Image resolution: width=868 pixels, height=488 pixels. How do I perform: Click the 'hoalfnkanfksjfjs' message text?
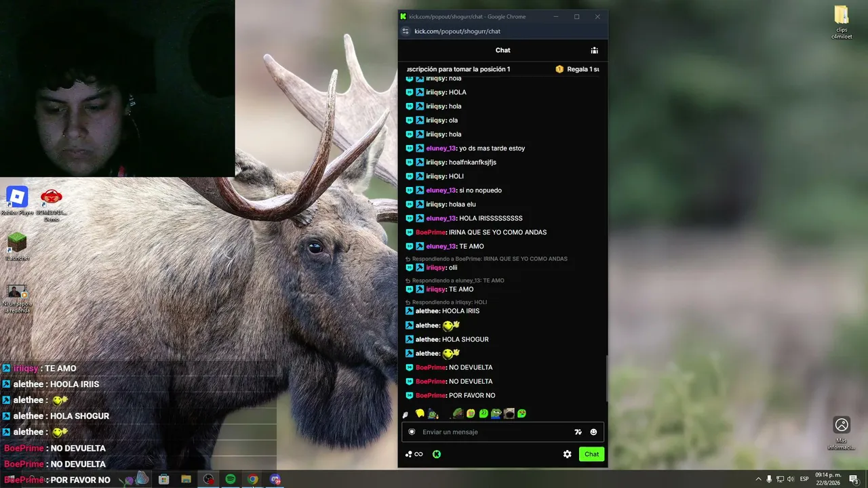(x=473, y=163)
